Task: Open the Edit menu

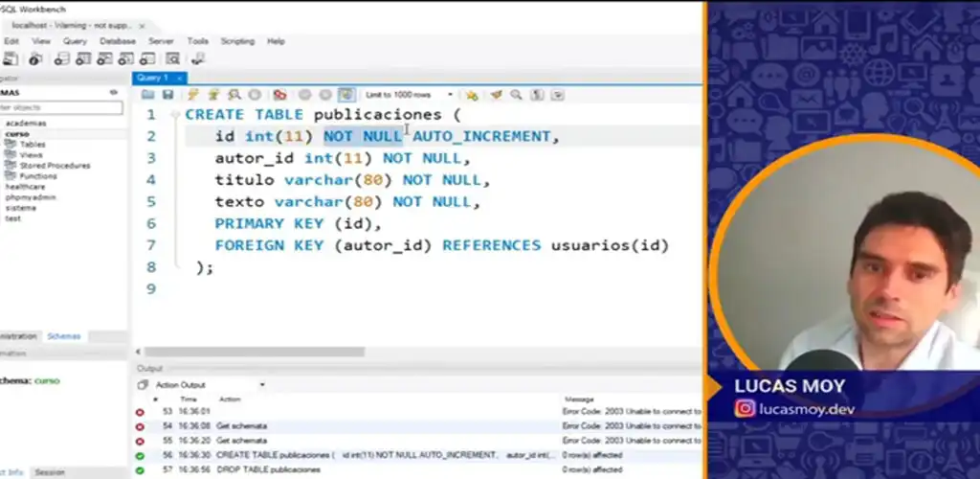Action: point(11,41)
